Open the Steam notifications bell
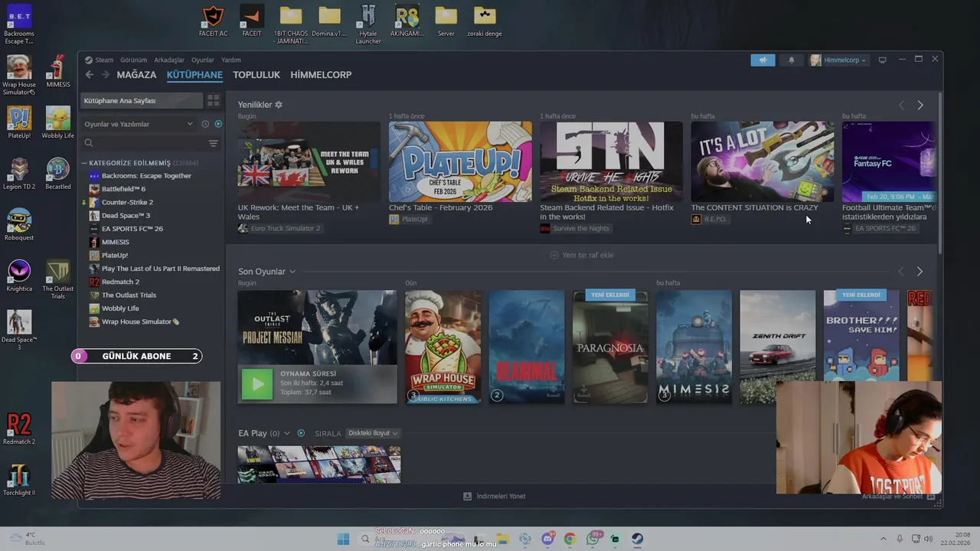This screenshot has height=551, width=980. tap(792, 60)
